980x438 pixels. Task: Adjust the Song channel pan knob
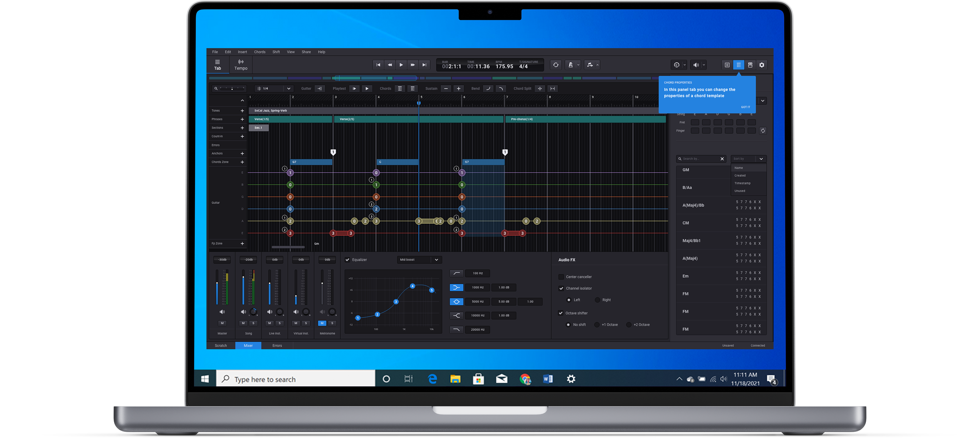point(253,312)
